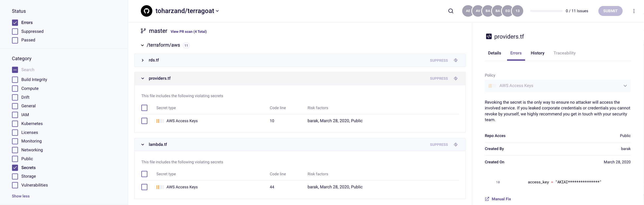Click the AE user avatar

tap(468, 11)
